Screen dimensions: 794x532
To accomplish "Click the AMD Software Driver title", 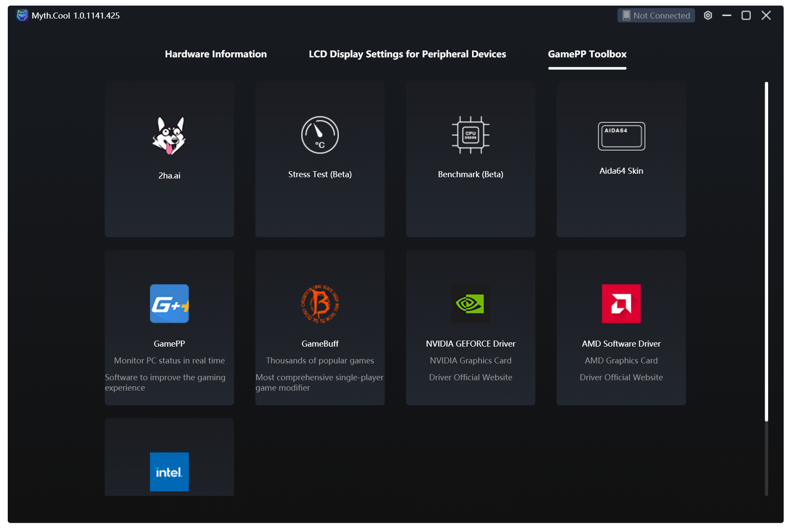I will [x=621, y=343].
